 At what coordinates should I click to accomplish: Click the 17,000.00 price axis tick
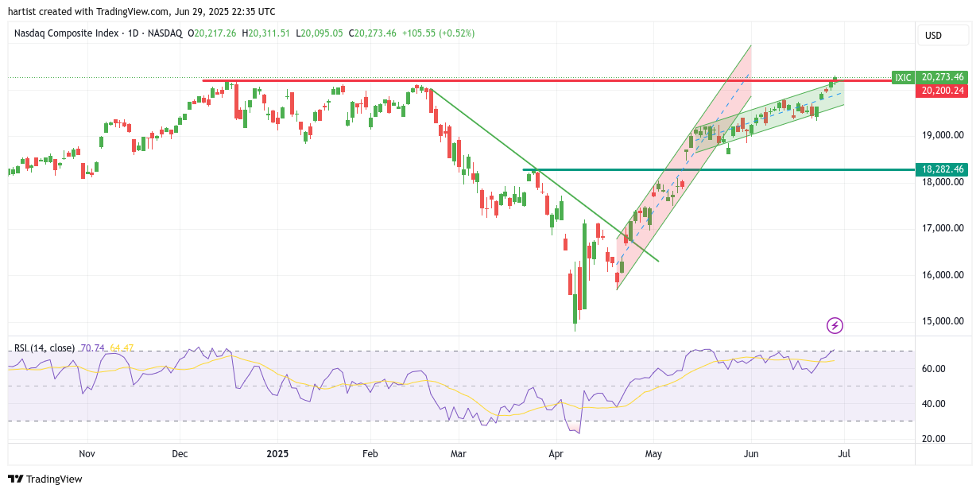coord(943,228)
